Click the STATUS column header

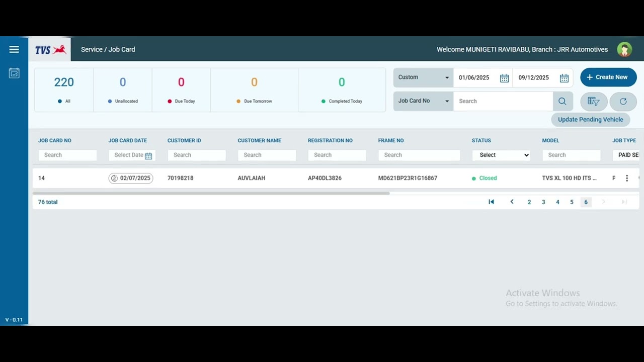point(481,141)
